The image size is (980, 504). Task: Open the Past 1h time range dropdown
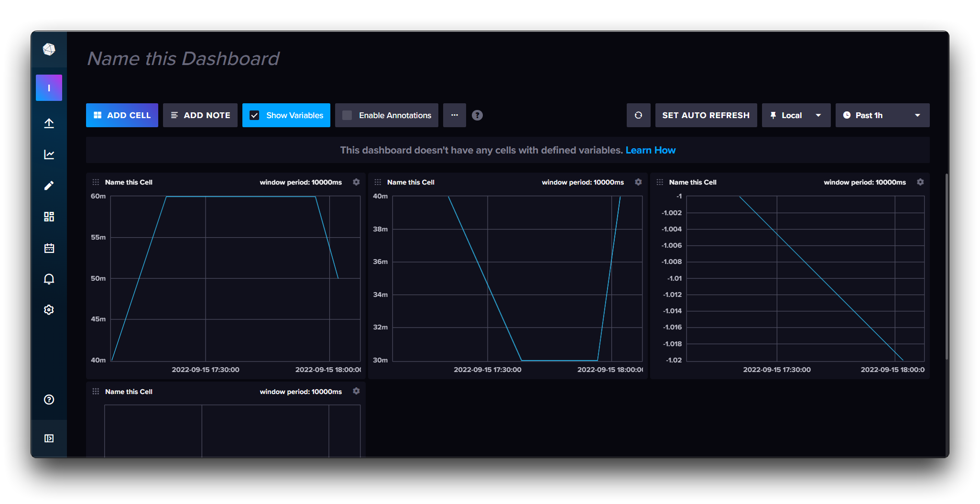click(882, 115)
